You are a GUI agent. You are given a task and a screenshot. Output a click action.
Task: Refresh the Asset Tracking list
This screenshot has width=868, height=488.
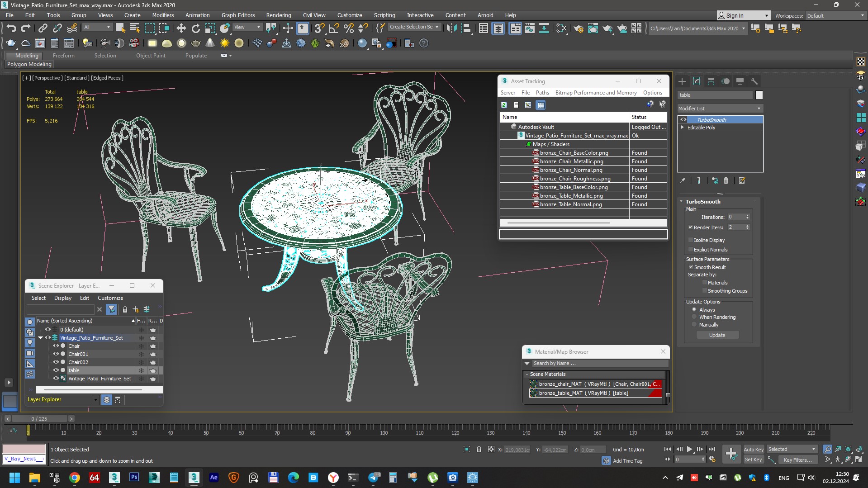[504, 105]
